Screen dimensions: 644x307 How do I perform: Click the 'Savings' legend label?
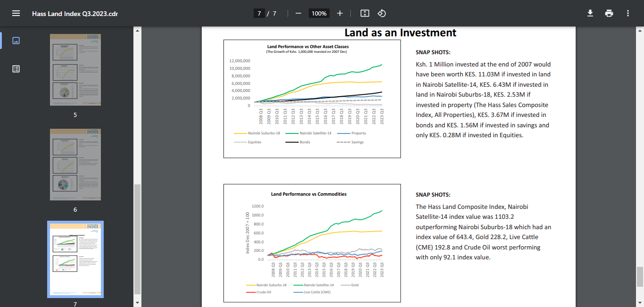pos(357,142)
